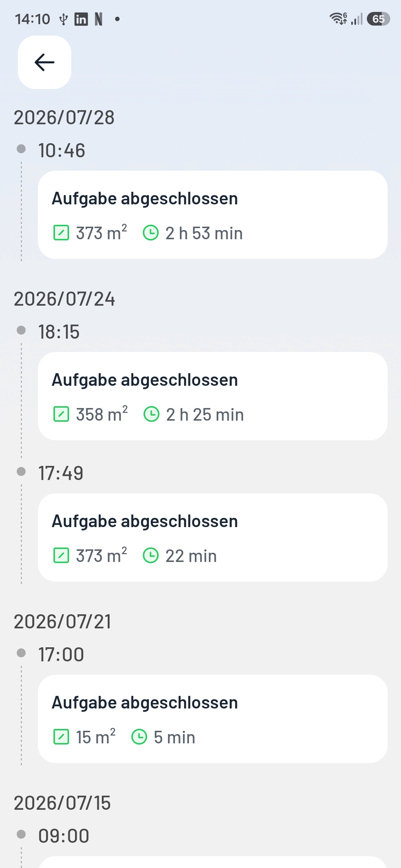Screen dimensions: 401x868
Task: Tap the 2026/07/24 date header
Action: tap(64, 299)
